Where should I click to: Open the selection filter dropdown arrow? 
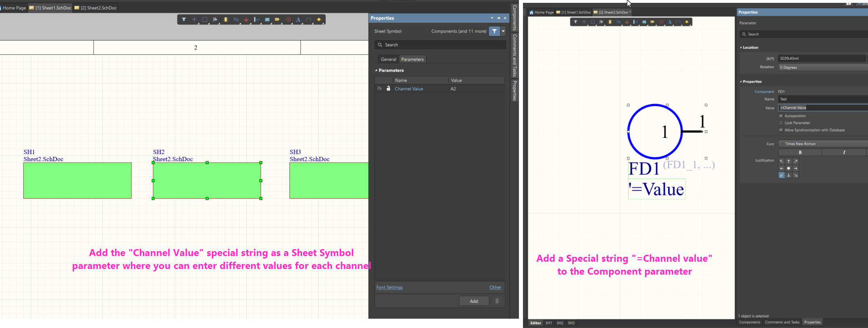[503, 31]
